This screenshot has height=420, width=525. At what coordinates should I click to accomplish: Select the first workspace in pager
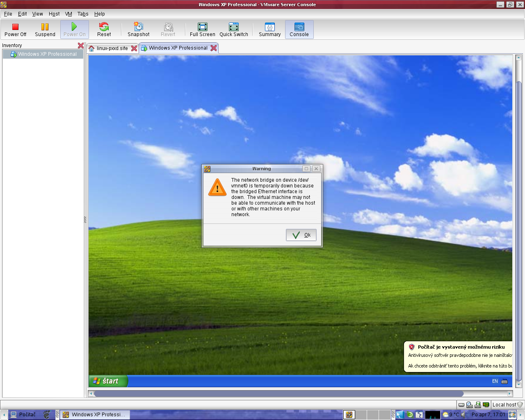coord(349,415)
